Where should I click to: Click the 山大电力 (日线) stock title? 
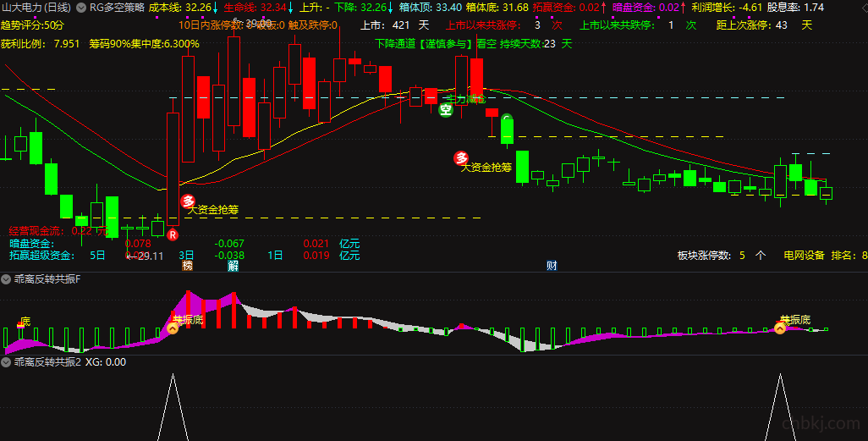coord(36,8)
